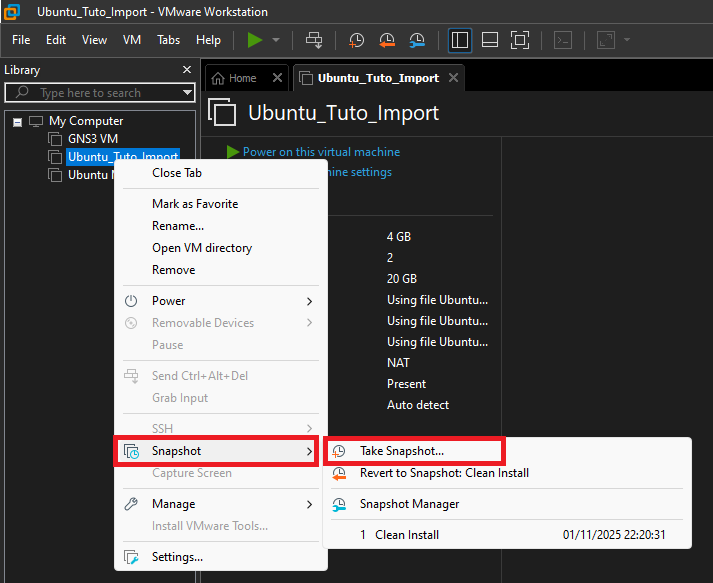Viewport: 713px width, 583px height.
Task: Switch to the Home tab
Action: [242, 78]
